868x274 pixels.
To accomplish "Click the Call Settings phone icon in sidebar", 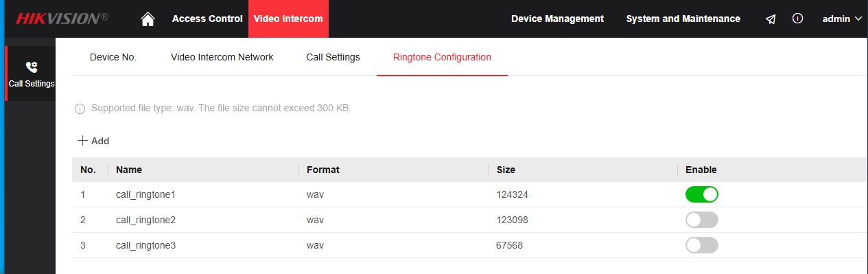I will coord(32,67).
